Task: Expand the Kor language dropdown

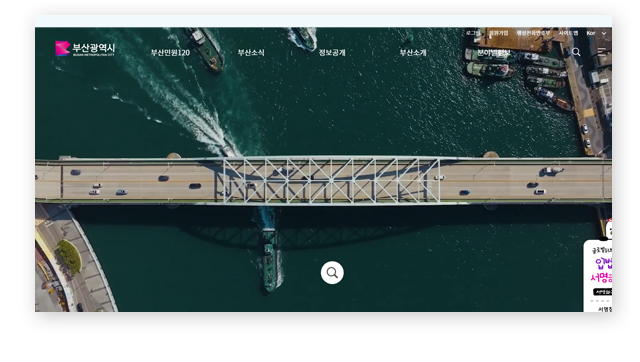Action: [x=596, y=33]
